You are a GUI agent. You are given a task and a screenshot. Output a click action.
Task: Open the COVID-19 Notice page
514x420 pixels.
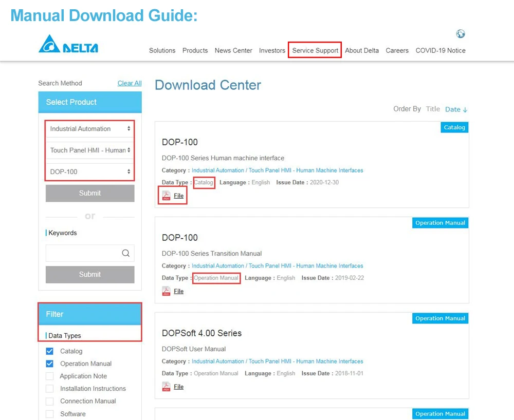440,50
